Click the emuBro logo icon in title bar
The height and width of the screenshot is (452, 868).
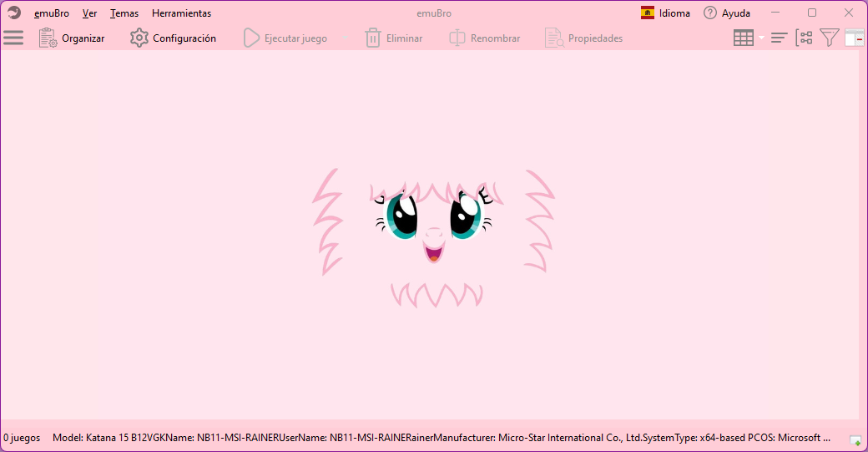pos(14,13)
